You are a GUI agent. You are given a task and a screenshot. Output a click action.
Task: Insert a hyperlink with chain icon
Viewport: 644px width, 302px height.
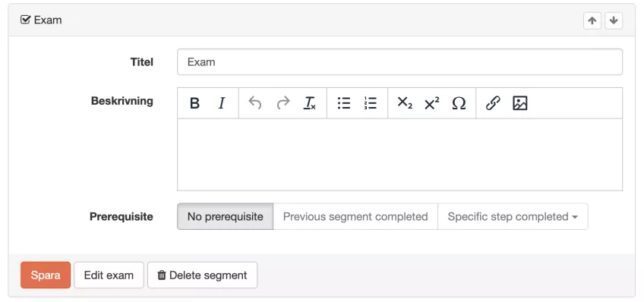pyautogui.click(x=493, y=103)
